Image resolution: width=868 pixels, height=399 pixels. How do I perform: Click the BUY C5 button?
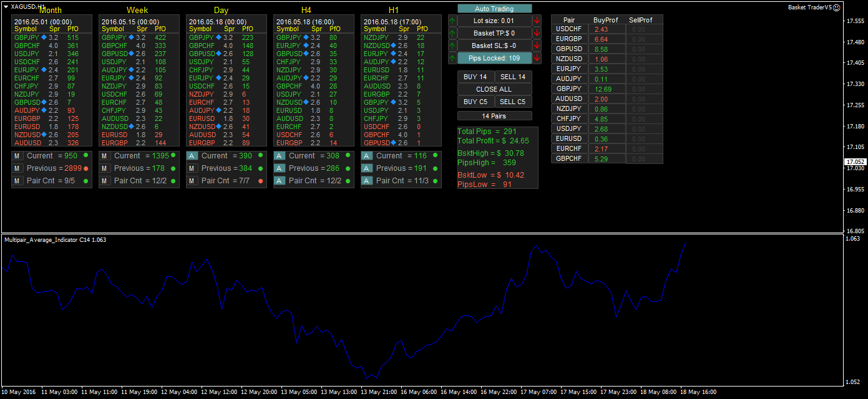point(476,102)
